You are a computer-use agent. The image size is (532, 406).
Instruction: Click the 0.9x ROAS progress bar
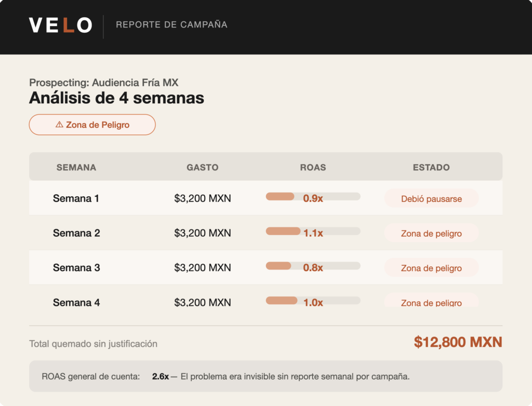(x=313, y=197)
